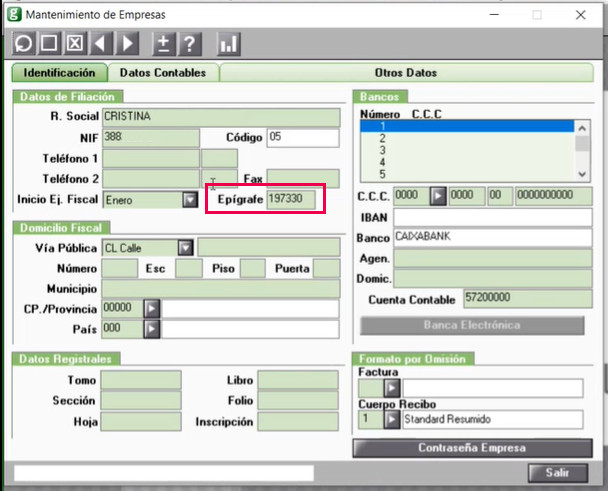This screenshot has height=491, width=608.
Task: Click the C.C.C. account number field 0000000000
Action: point(554,196)
